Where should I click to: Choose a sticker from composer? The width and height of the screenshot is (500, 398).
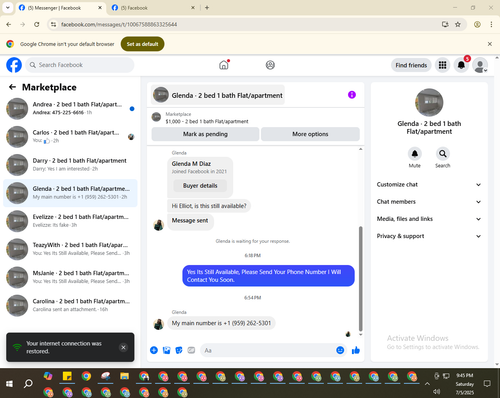pos(179,350)
